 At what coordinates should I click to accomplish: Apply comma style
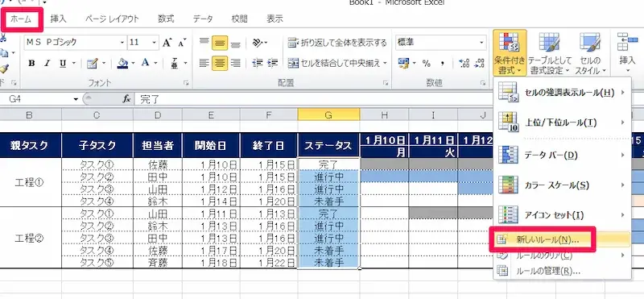[x=442, y=64]
